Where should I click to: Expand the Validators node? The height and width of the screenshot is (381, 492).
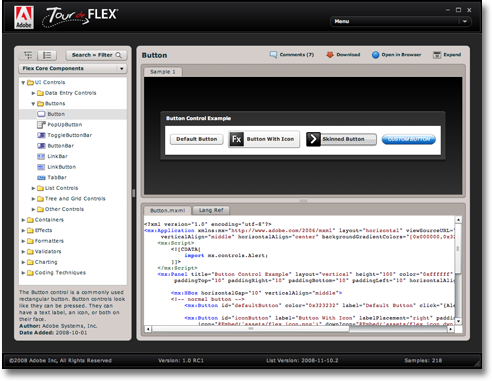(x=23, y=252)
